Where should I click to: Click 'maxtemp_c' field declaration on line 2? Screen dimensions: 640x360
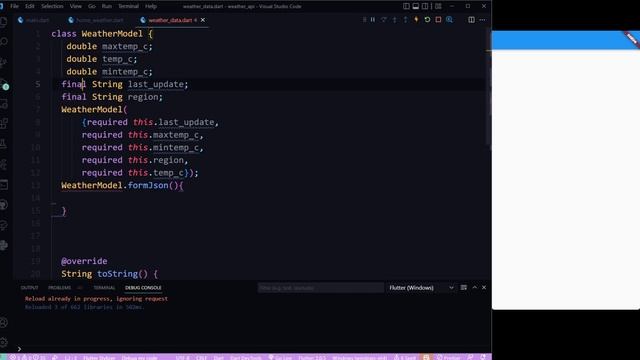[125, 47]
